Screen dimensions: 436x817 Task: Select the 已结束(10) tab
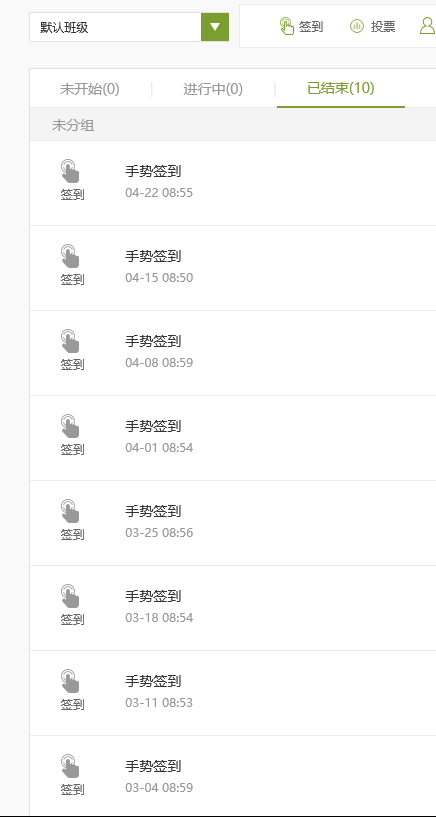tap(341, 88)
